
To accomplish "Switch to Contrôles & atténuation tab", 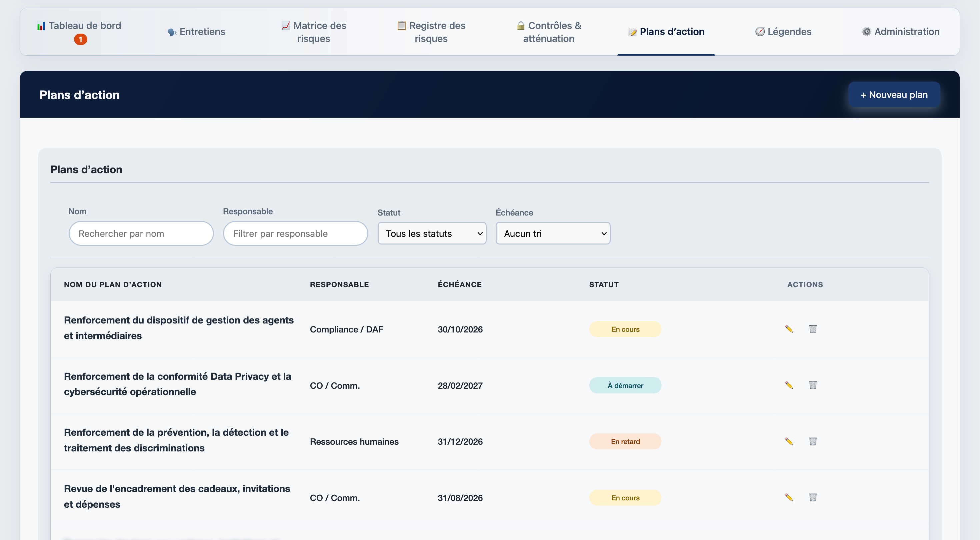I will point(549,32).
